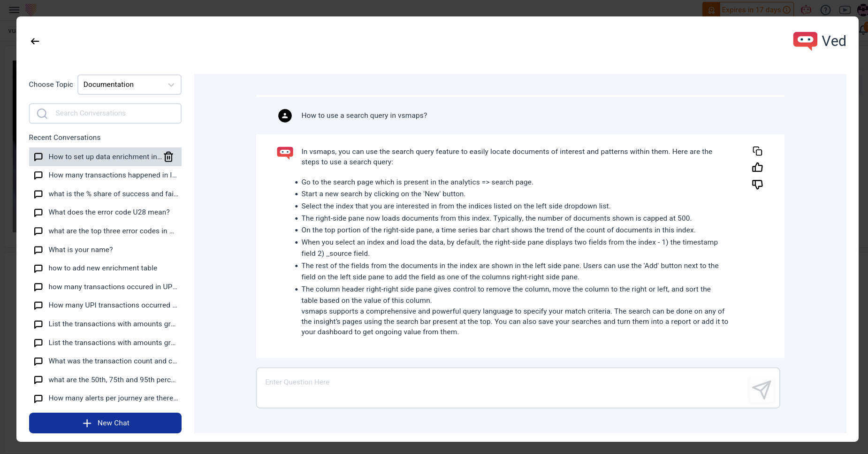Open 'What does the error code U28 mean?' conversation

tap(109, 212)
